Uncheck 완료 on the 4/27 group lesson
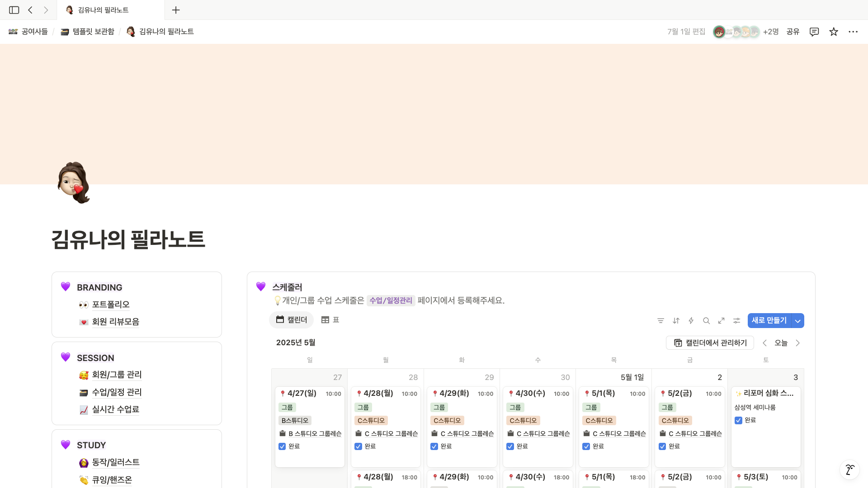The height and width of the screenshot is (488, 868). (282, 446)
